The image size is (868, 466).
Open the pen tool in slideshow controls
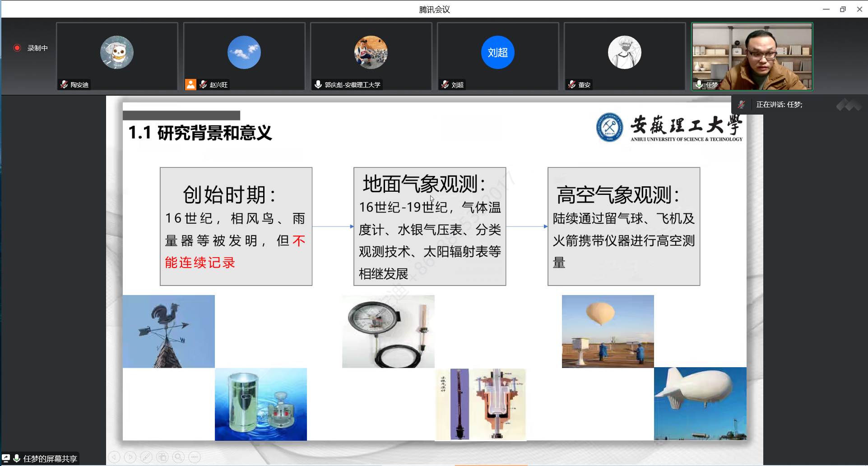point(146,457)
